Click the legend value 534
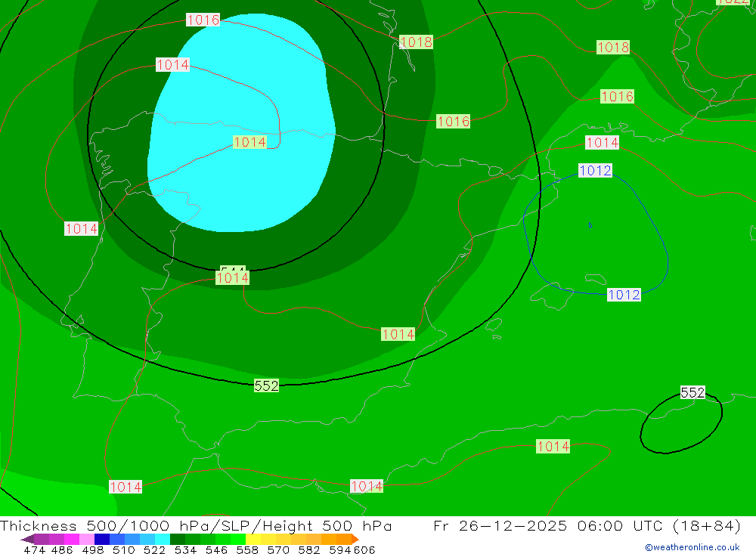Image resolution: width=756 pixels, height=554 pixels. [x=185, y=549]
